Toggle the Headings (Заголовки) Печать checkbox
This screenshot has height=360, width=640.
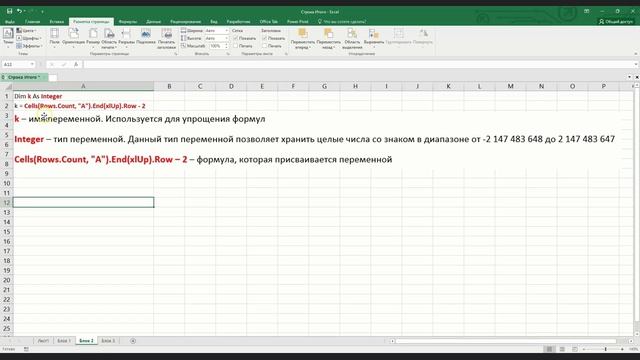pos(264,46)
